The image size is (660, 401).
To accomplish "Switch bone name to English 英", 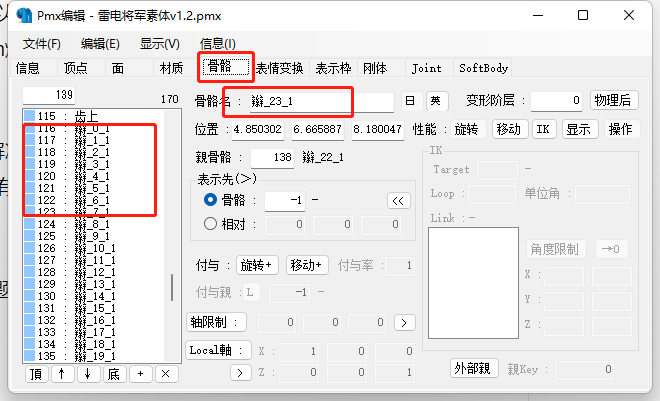I will [x=436, y=101].
